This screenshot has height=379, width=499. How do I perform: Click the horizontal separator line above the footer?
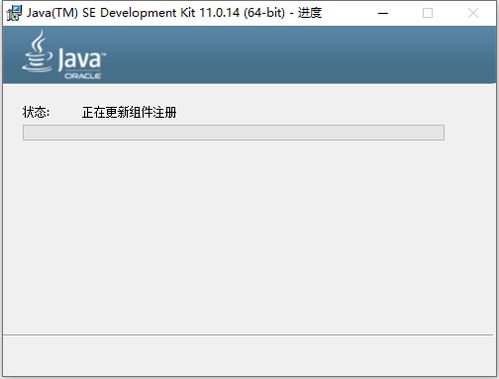248,334
